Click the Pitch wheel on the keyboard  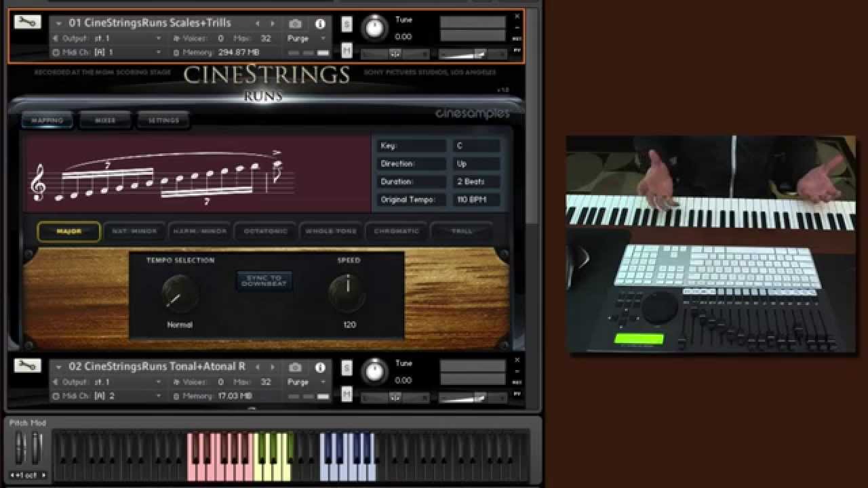click(21, 448)
